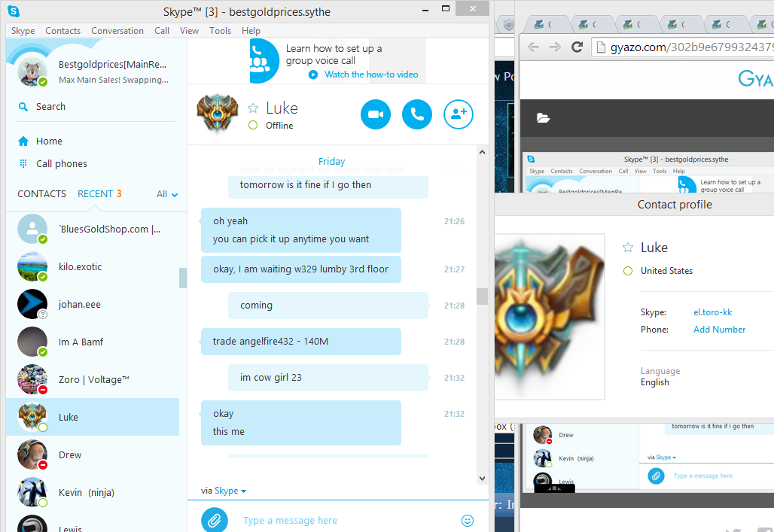Open the Conversation menu
Viewport: 774px width, 532px height.
pos(117,31)
